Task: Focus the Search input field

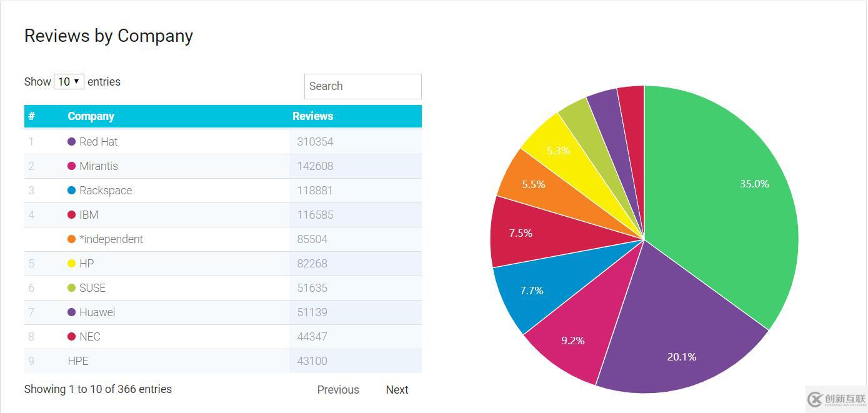Action: click(x=362, y=86)
